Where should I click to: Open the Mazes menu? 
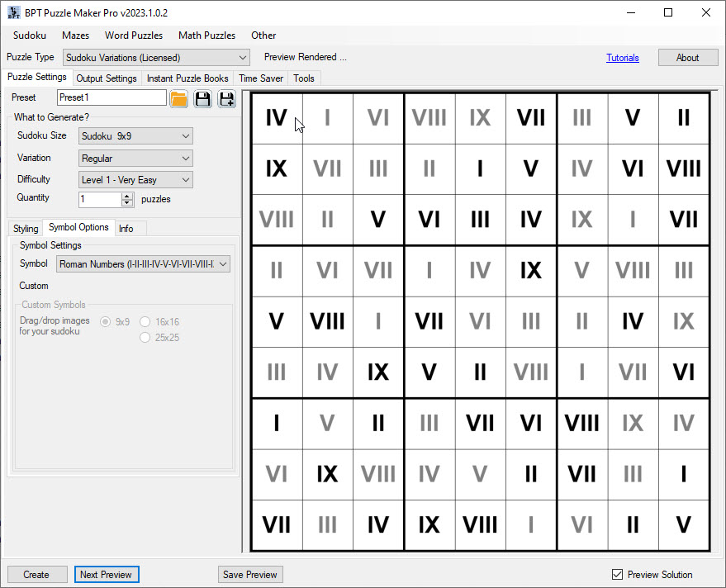point(75,36)
